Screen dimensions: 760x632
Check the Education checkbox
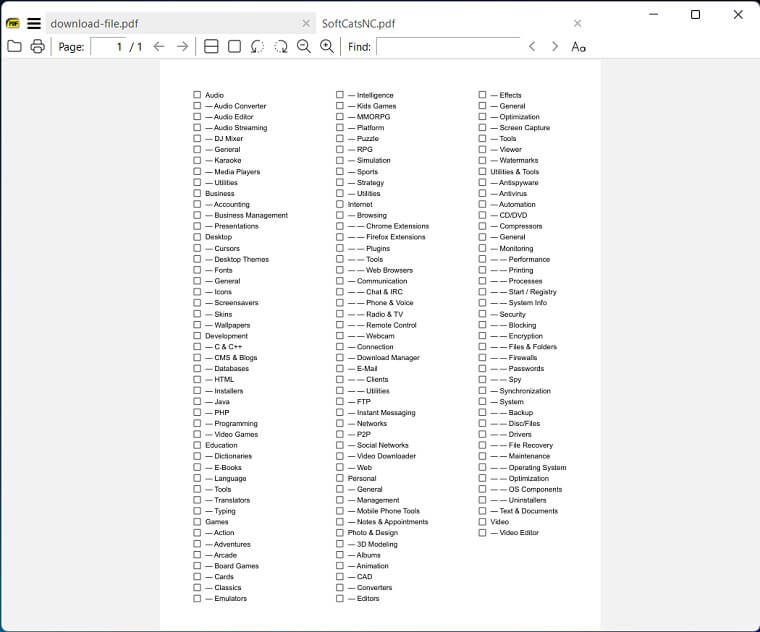click(x=197, y=445)
